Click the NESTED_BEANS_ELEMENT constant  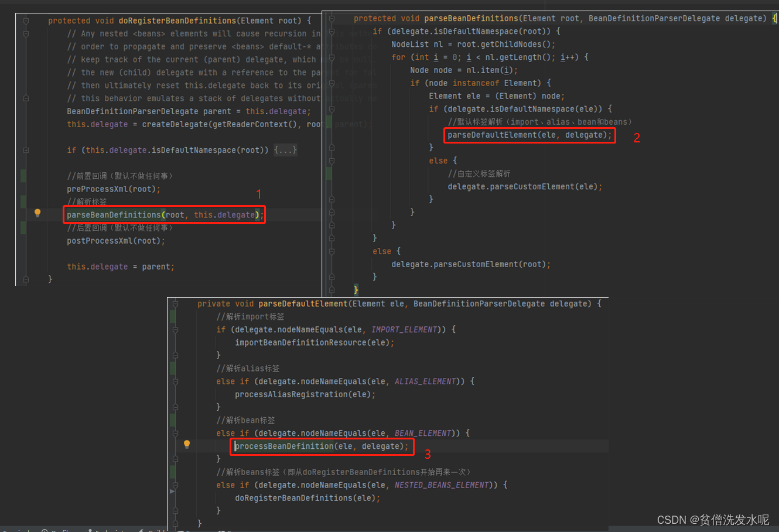[442, 485]
